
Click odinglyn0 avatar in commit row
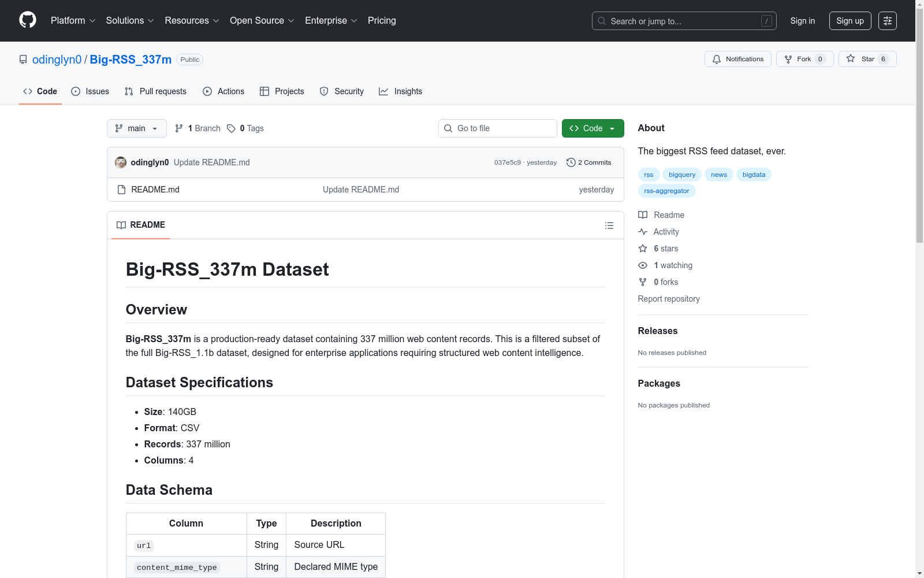coord(121,162)
